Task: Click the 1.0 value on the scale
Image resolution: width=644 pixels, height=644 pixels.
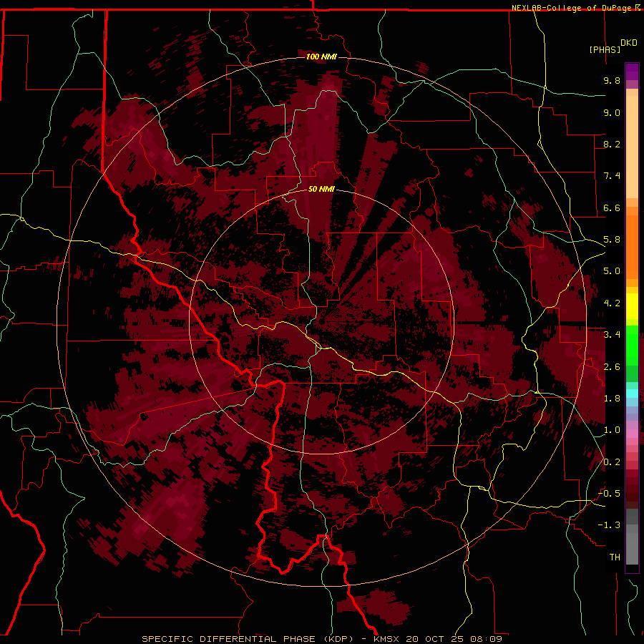Action: [x=612, y=430]
